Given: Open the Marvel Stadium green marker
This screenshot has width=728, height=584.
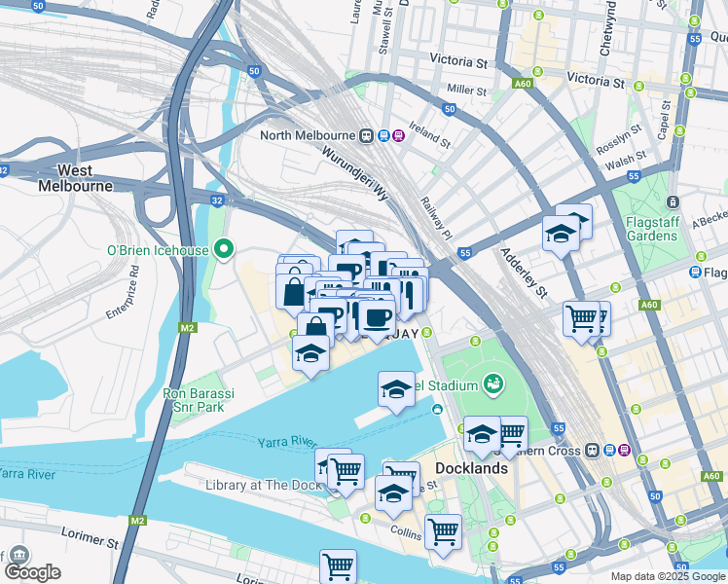Looking at the screenshot, I should pos(493,385).
